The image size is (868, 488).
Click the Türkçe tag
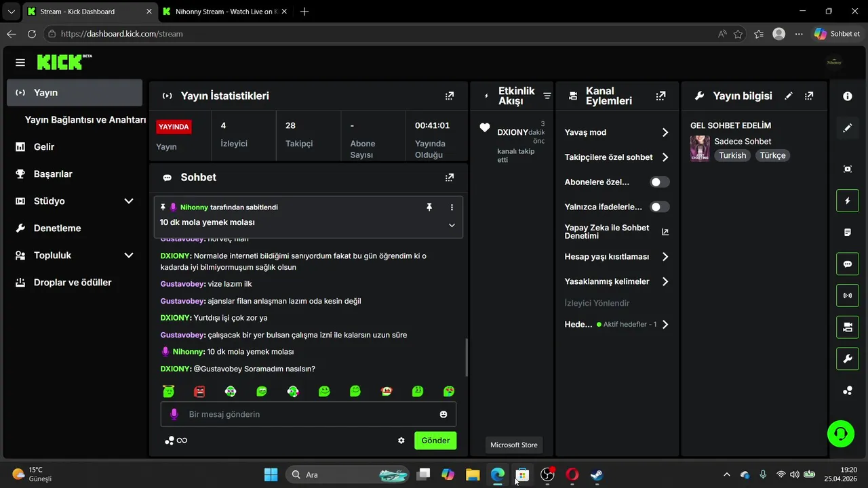pyautogui.click(x=772, y=156)
